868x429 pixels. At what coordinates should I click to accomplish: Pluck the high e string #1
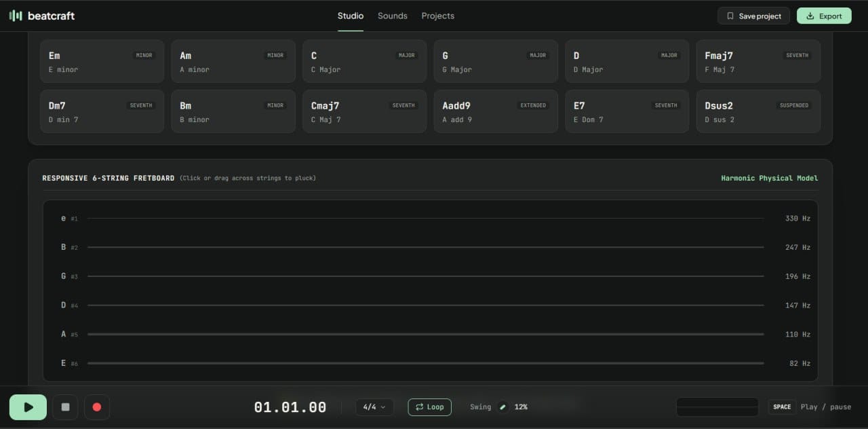coord(425,219)
